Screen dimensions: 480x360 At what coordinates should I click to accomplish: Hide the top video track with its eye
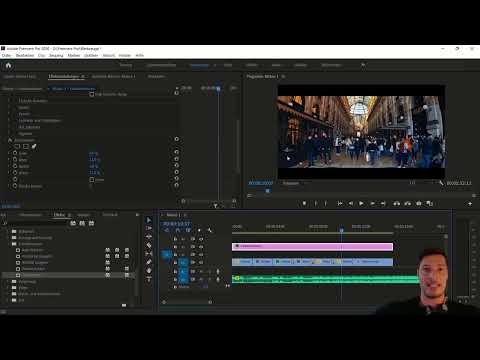[x=201, y=239]
